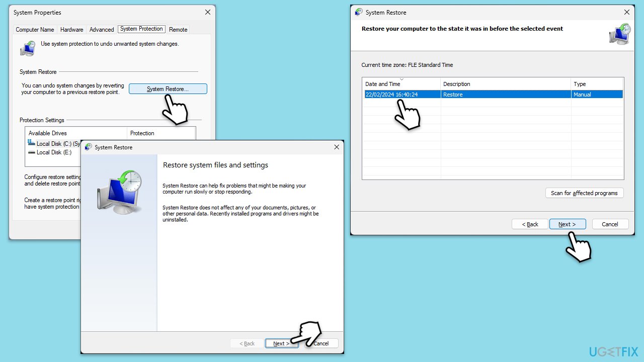Click the large monitor-and-clock restore illustration
Screen dimensions: 644x362
(x=120, y=193)
